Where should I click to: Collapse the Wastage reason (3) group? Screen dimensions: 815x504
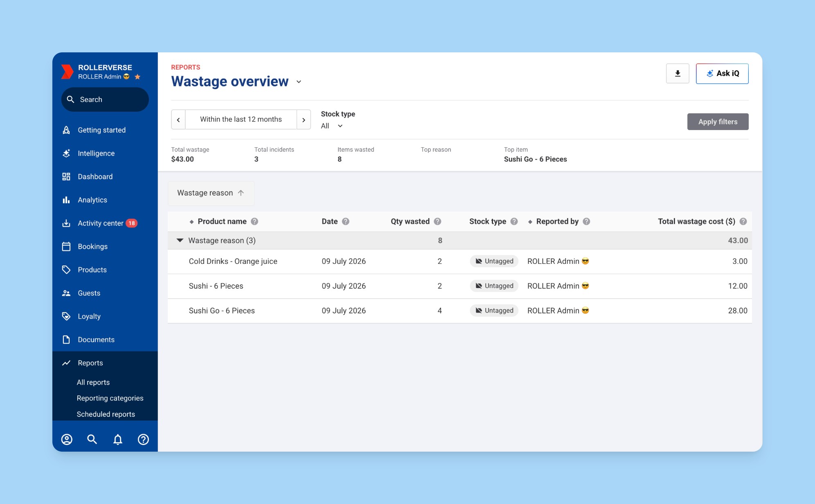180,241
